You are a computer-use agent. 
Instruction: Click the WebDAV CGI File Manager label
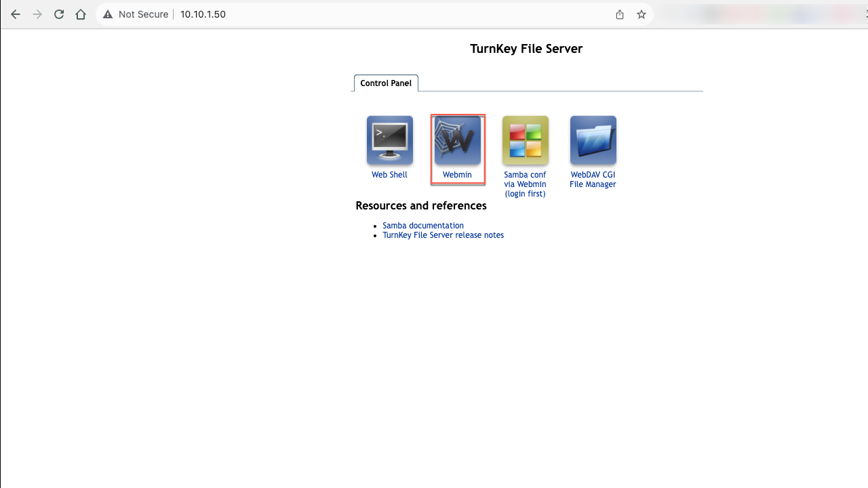pos(593,179)
